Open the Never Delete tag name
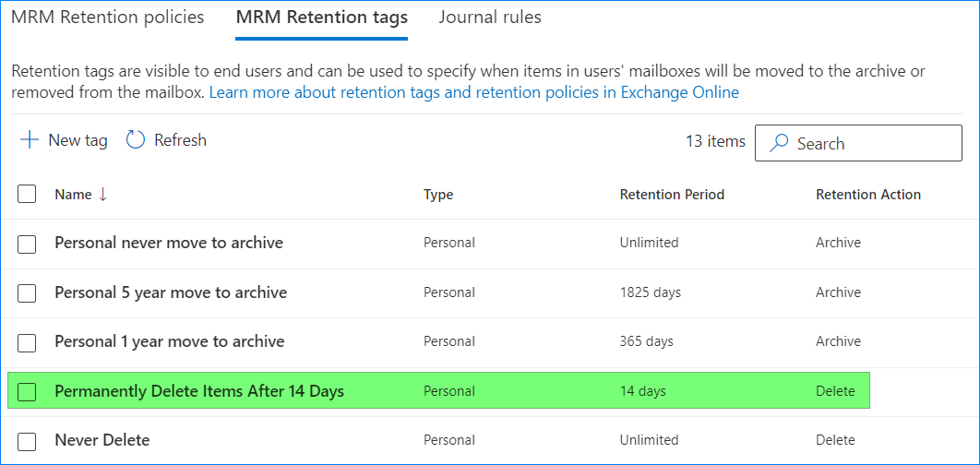Screen dimensions: 980x465 (102, 440)
